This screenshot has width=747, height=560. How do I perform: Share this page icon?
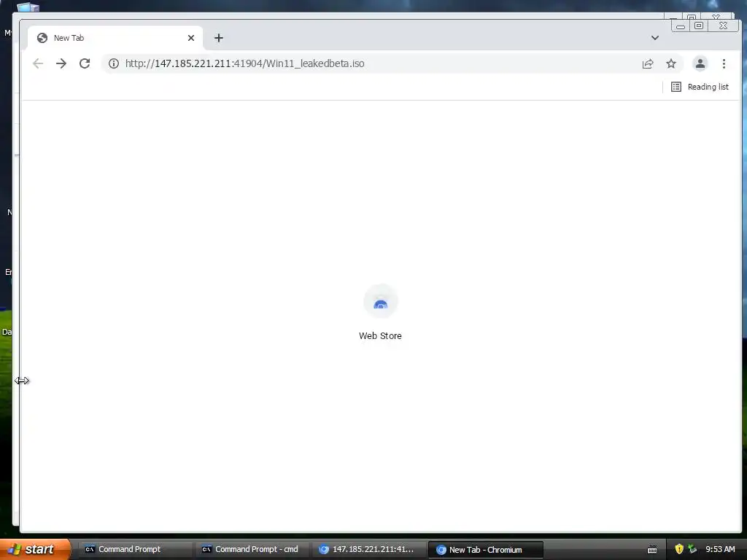tap(648, 64)
